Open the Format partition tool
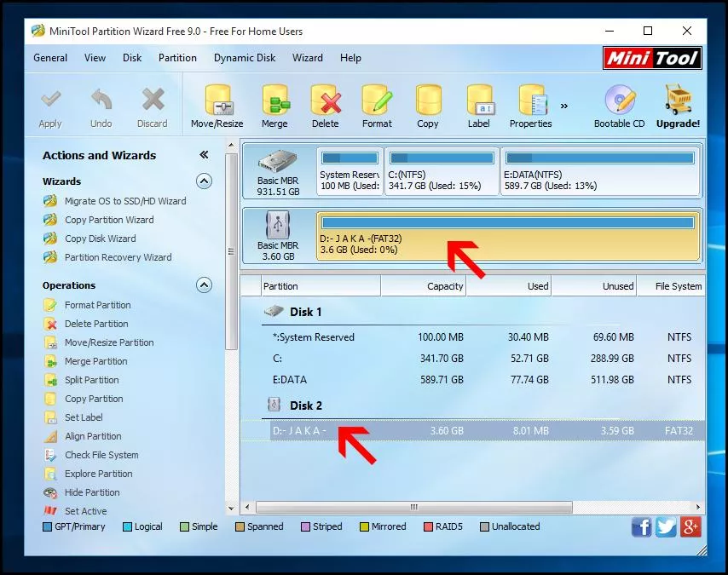This screenshot has height=575, width=728. click(377, 101)
